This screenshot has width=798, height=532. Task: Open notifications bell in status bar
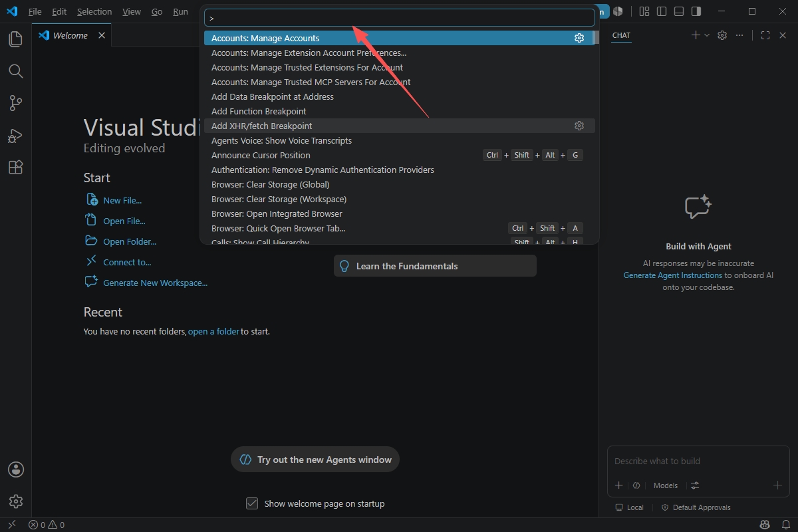(x=785, y=525)
